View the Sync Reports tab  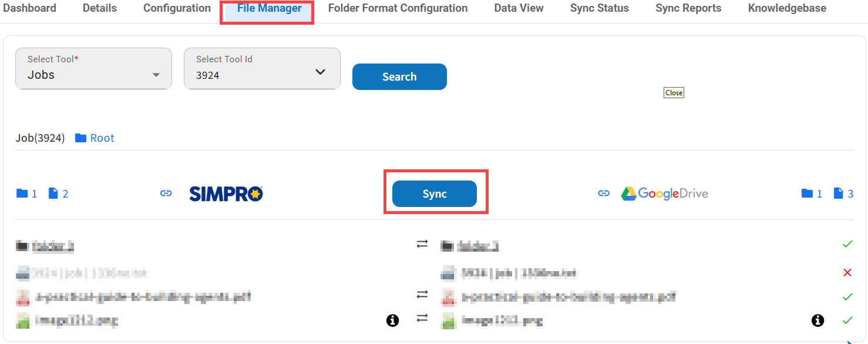pyautogui.click(x=688, y=8)
